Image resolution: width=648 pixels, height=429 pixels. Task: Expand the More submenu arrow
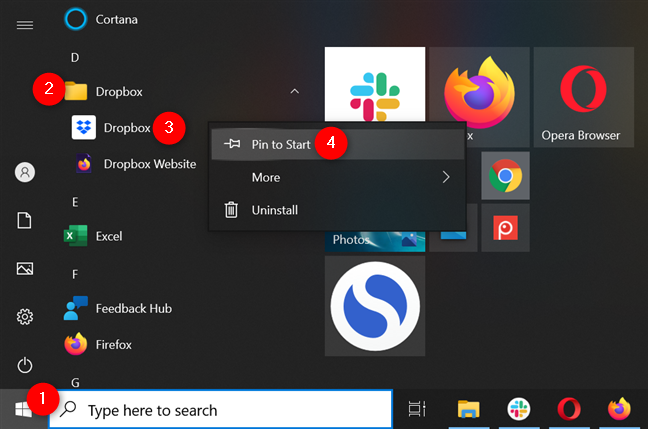[446, 177]
